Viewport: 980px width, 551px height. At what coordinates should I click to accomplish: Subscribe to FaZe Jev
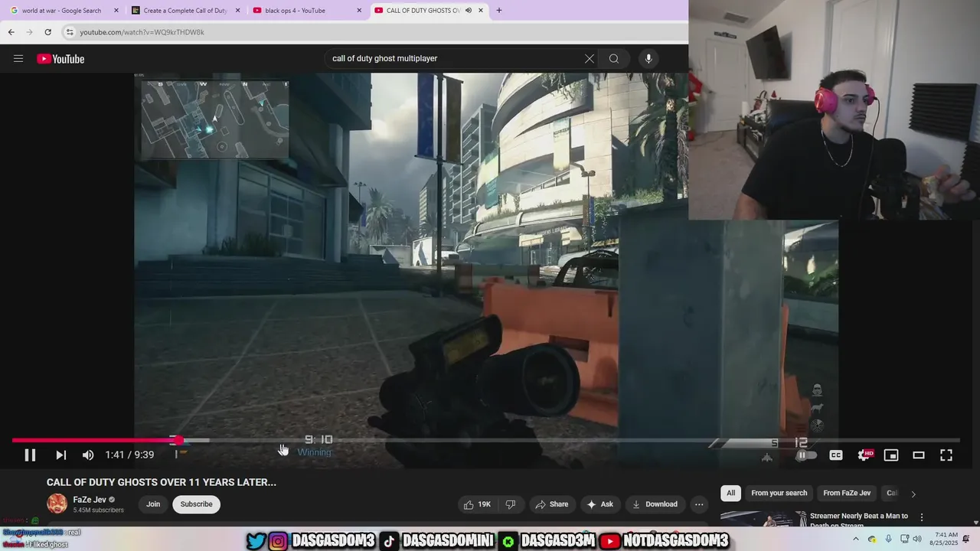pyautogui.click(x=196, y=504)
